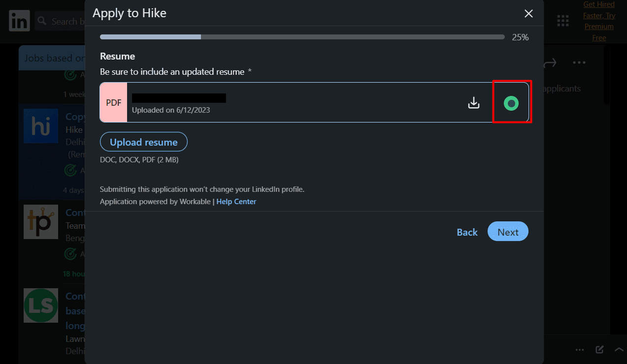Go Back to the previous step
Viewport: 627px width, 364px height.
point(467,232)
